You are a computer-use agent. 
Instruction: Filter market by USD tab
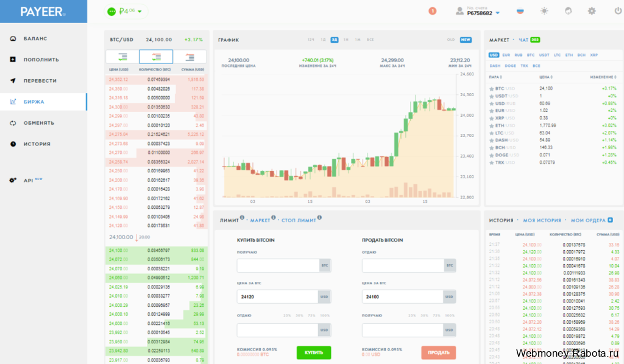(x=494, y=55)
